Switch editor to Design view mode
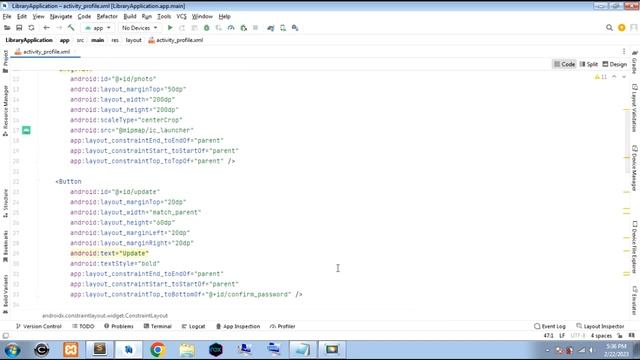This screenshot has width=640, height=360. [x=615, y=64]
